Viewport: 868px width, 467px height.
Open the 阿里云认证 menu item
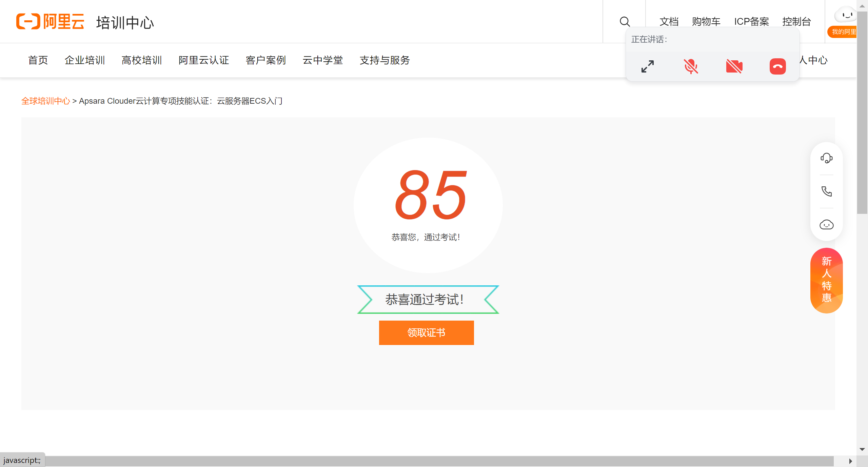[x=204, y=60]
